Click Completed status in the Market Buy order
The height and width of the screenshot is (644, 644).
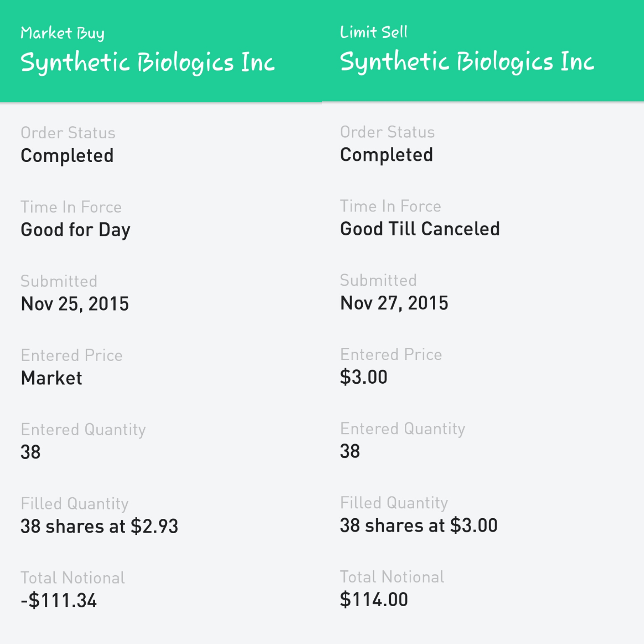[67, 156]
